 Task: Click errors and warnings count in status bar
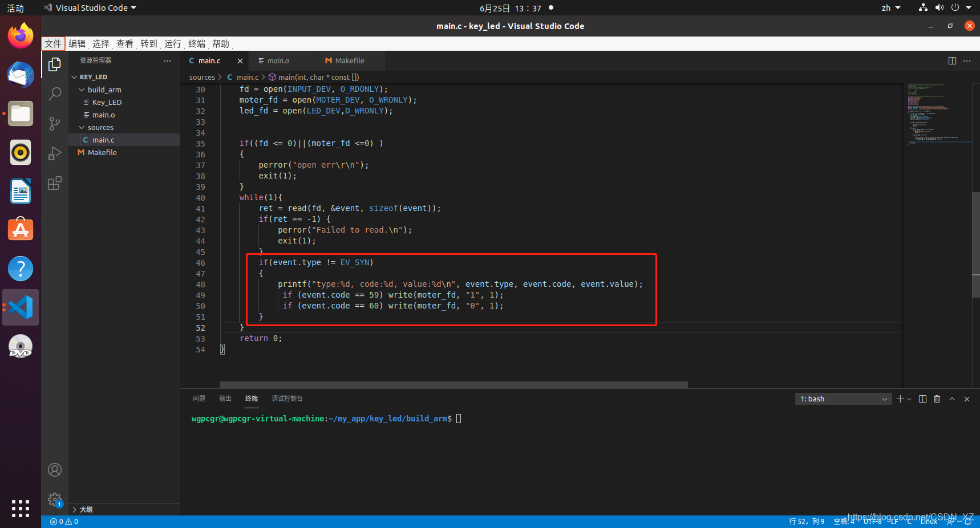click(64, 522)
